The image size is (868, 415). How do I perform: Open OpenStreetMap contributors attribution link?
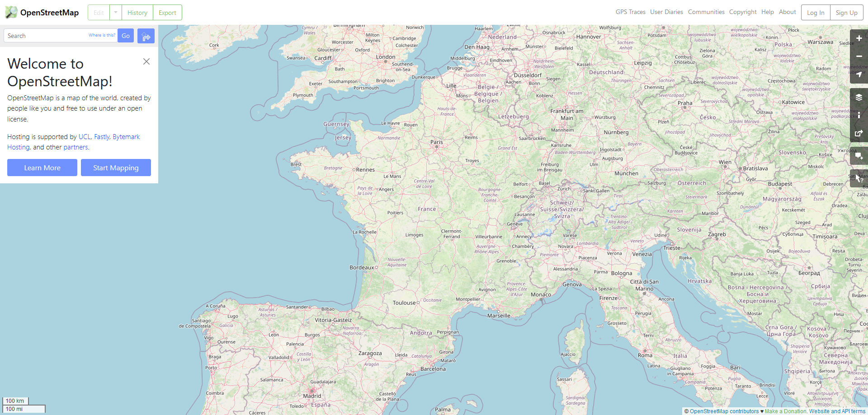(x=724, y=411)
